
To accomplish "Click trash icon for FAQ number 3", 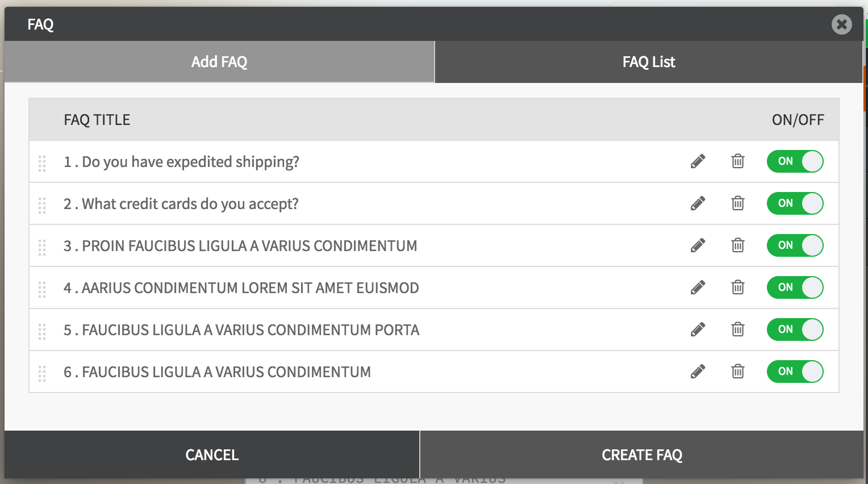I will pos(738,245).
